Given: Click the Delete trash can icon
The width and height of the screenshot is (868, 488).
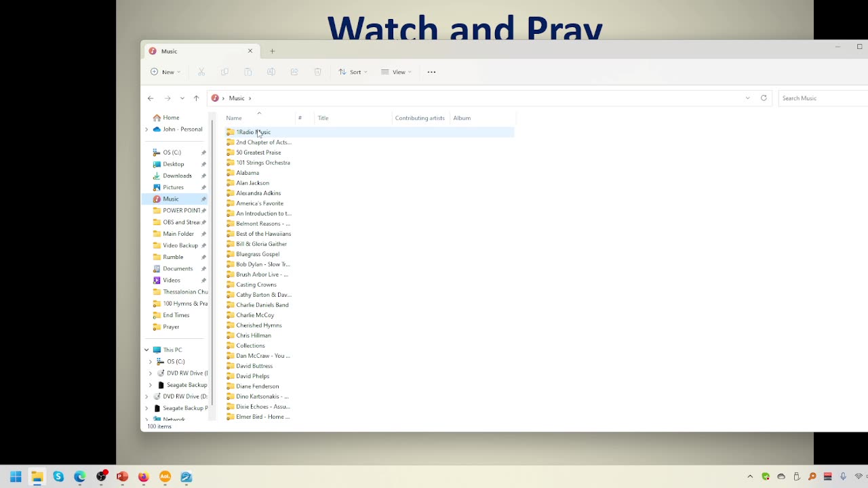Looking at the screenshot, I should point(317,72).
